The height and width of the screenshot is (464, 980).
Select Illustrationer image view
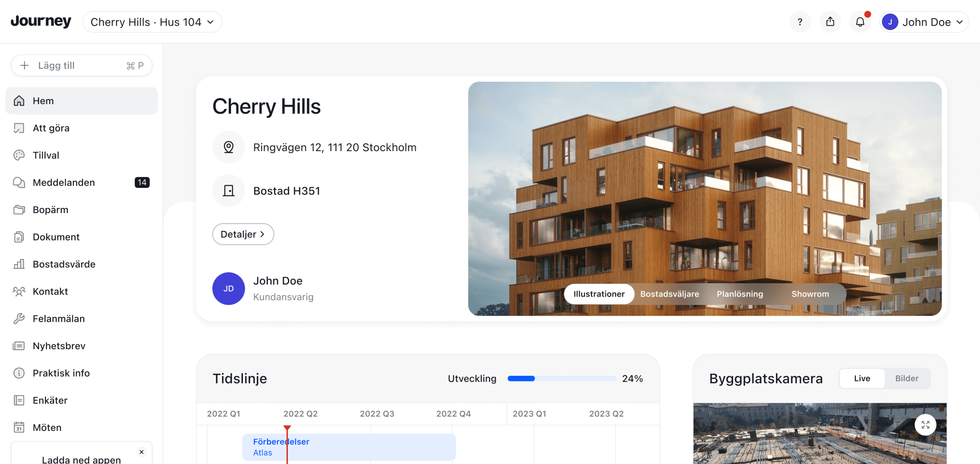(599, 294)
